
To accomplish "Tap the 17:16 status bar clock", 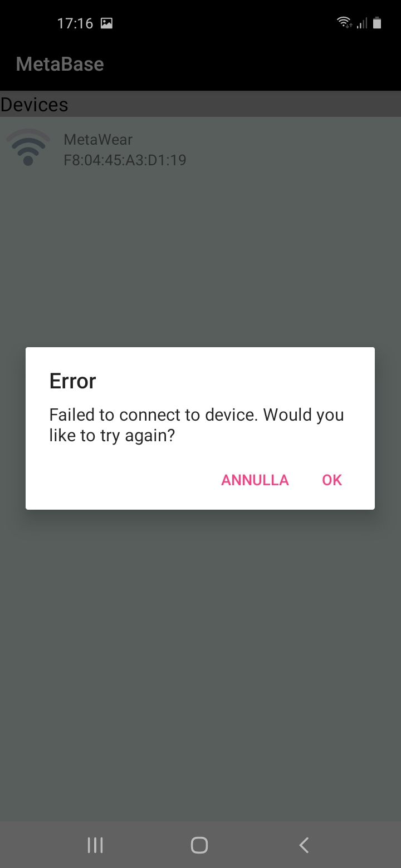I will click(x=75, y=23).
